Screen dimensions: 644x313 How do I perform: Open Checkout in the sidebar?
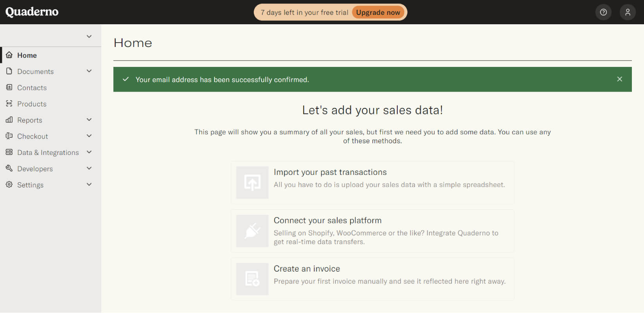(50, 136)
